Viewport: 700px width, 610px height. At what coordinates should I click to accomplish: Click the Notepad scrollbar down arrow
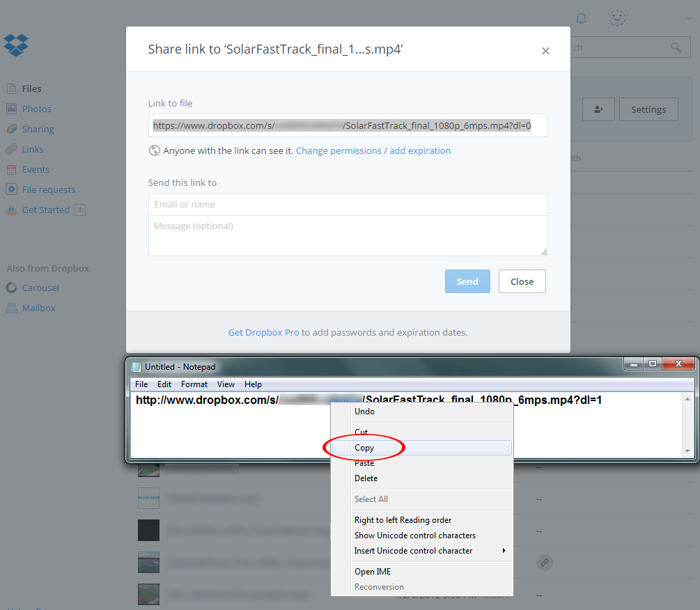[687, 451]
